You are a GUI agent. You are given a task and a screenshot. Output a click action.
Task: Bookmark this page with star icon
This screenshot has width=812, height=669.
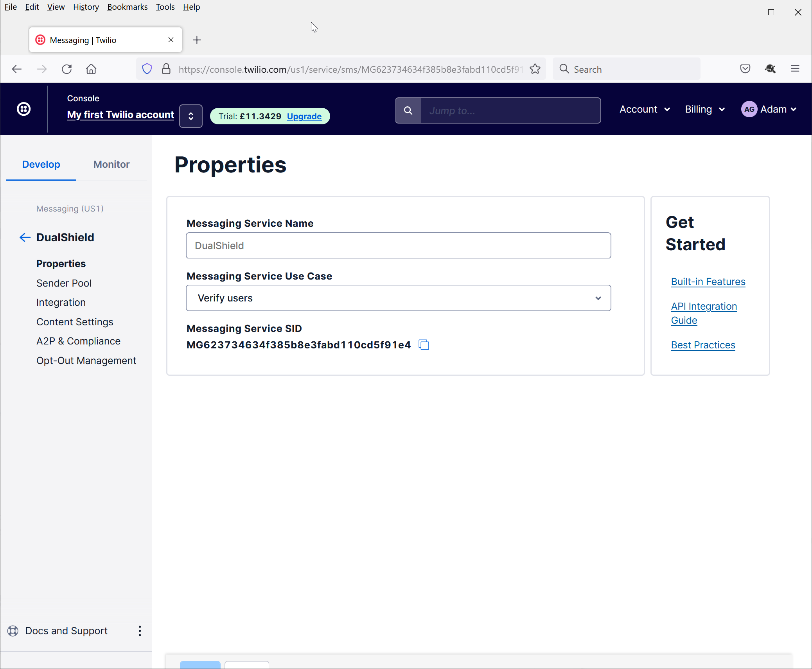point(535,69)
